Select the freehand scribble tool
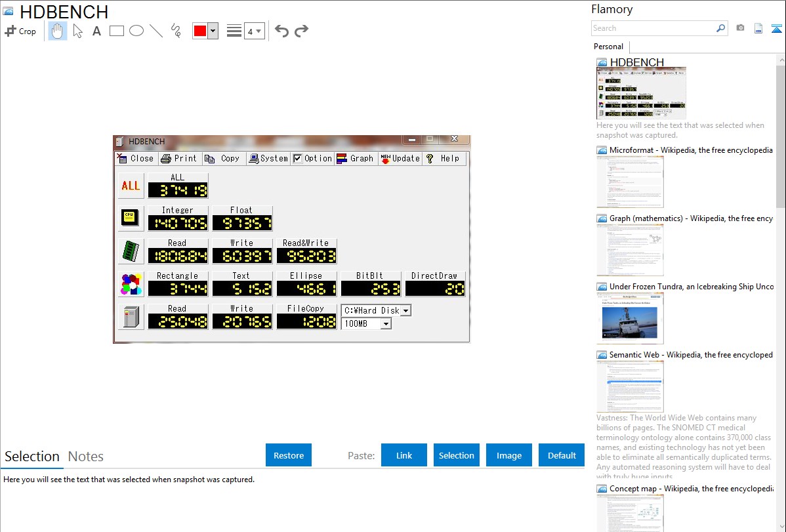 coord(176,31)
